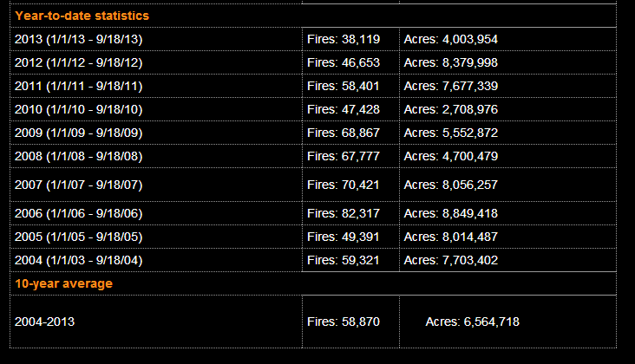The width and height of the screenshot is (635, 364).
Task: Click the Fires: 82,317 cell
Action: 344,213
